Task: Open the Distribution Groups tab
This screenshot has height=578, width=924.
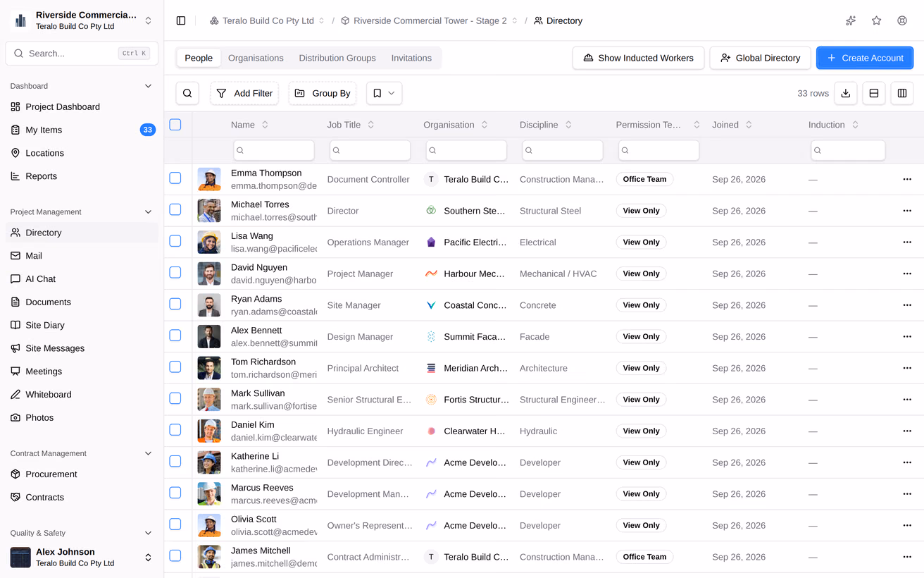Action: (x=337, y=58)
